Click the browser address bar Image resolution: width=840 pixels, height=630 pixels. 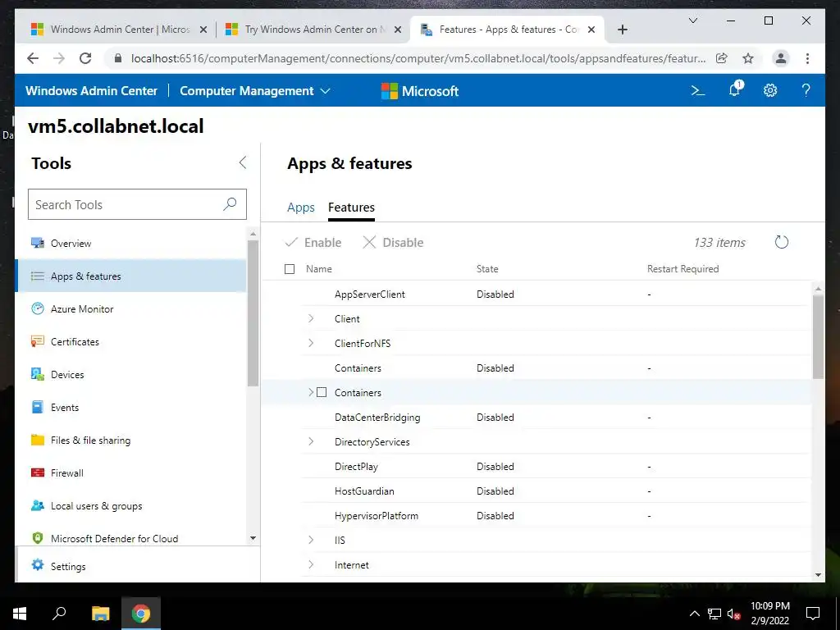pos(418,58)
